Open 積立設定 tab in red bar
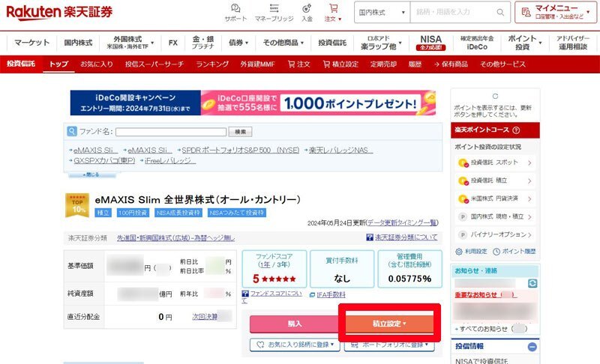Screen dimensions: 600x364 pos(340,64)
